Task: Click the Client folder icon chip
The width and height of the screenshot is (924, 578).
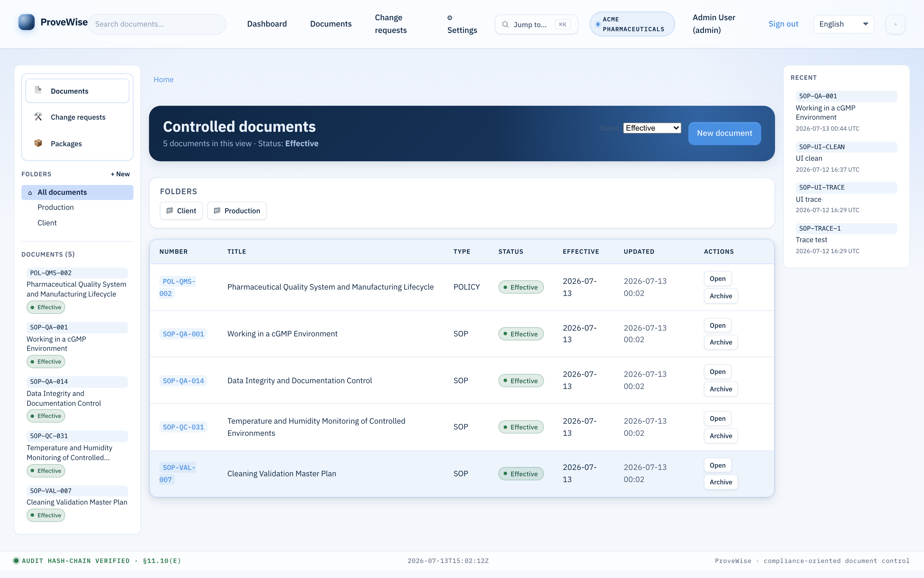Action: (170, 211)
